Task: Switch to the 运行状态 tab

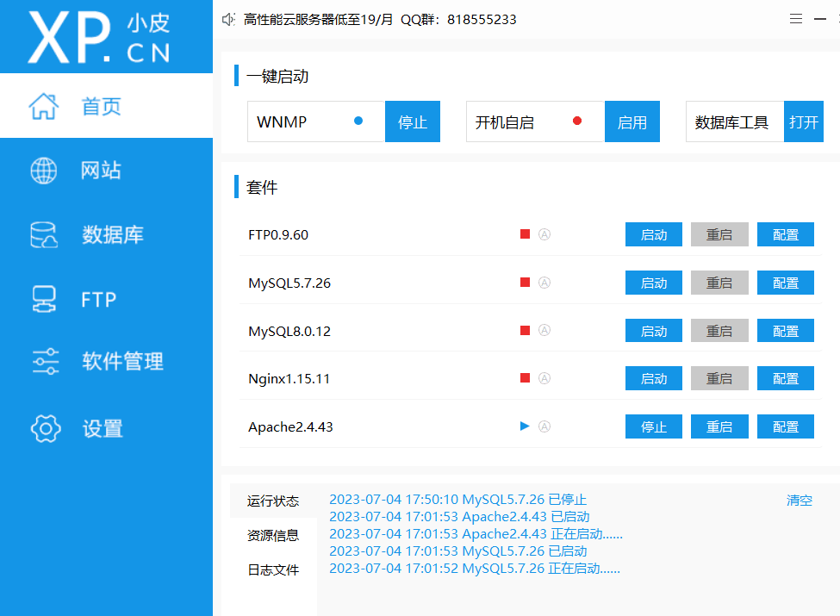Action: pos(273,501)
